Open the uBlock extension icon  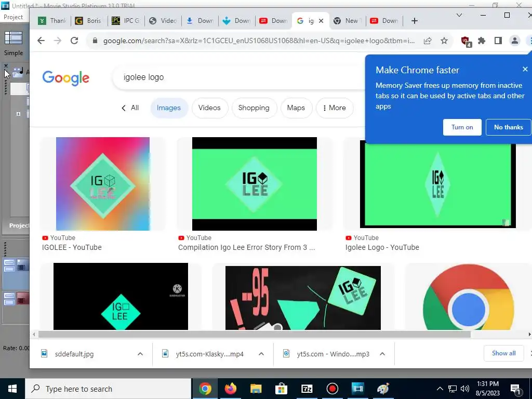(466, 42)
